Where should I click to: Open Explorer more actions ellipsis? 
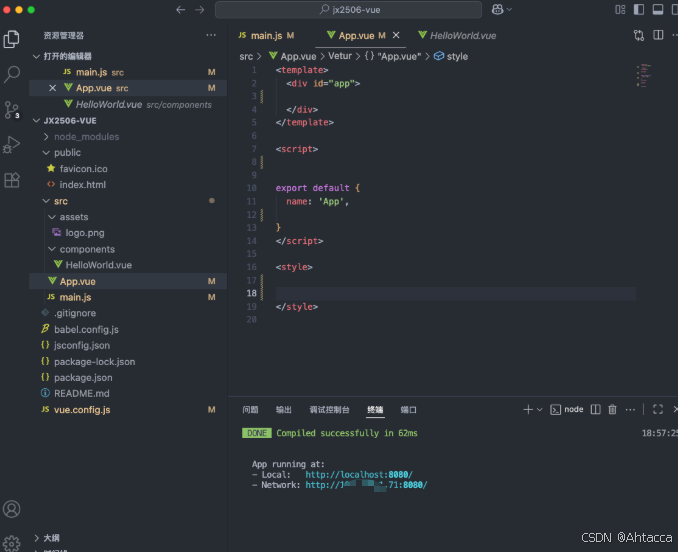(211, 35)
